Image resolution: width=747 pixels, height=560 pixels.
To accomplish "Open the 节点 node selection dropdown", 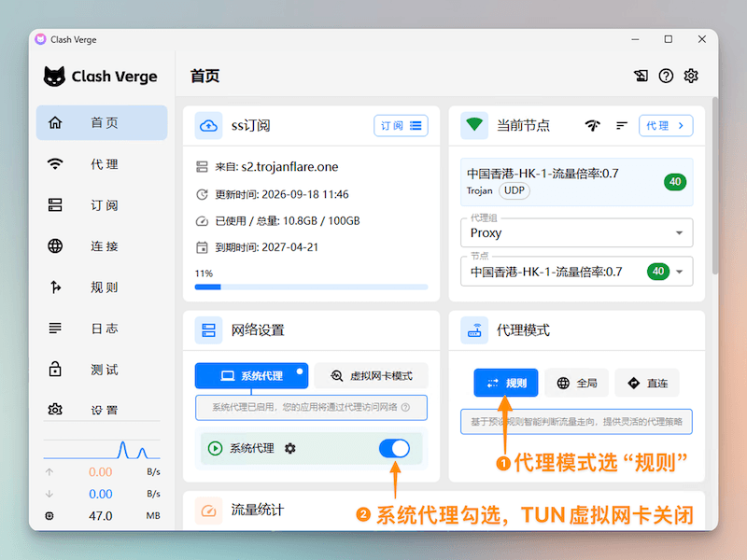I will [x=576, y=272].
